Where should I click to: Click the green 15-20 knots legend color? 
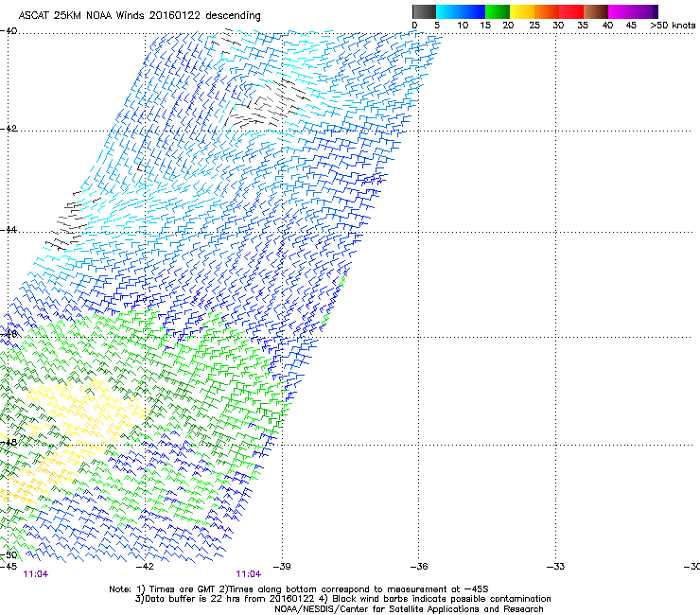click(x=498, y=11)
